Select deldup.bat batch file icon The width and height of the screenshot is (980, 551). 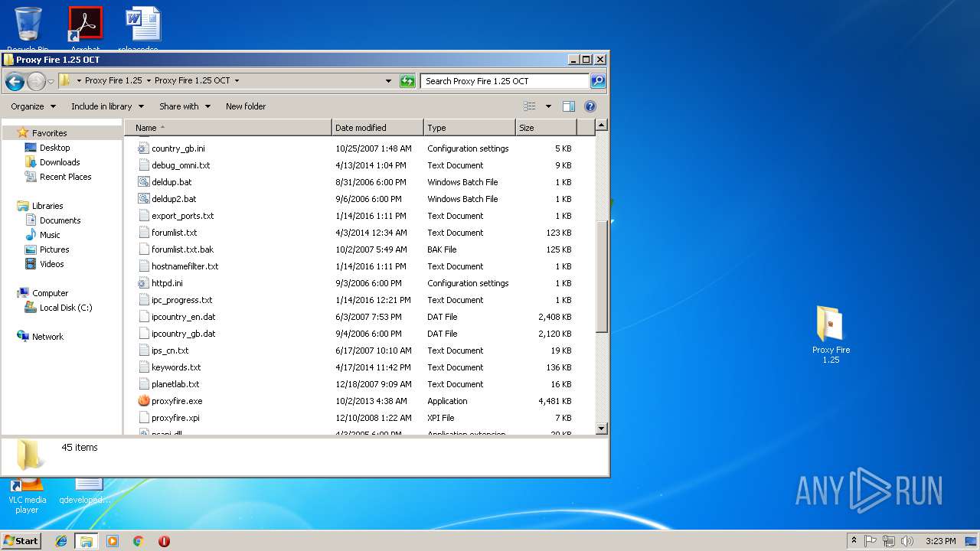coord(144,182)
